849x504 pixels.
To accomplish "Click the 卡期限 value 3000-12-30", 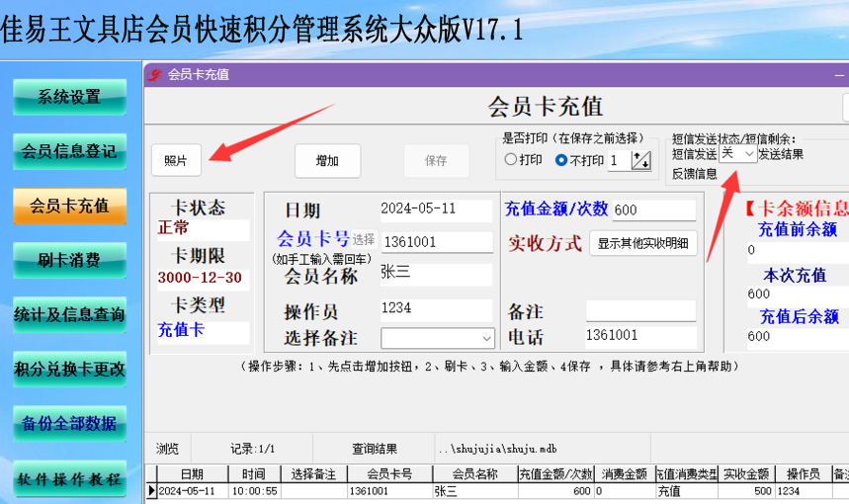I will [x=203, y=279].
